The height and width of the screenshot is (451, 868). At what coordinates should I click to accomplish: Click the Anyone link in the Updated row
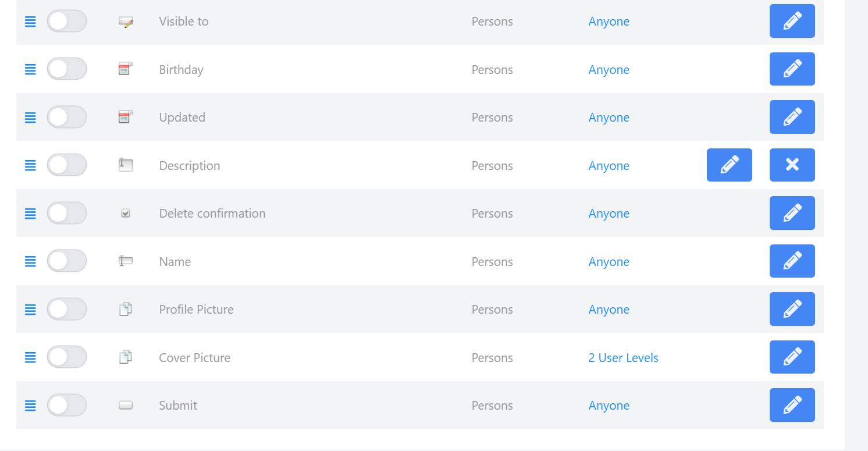(x=609, y=118)
